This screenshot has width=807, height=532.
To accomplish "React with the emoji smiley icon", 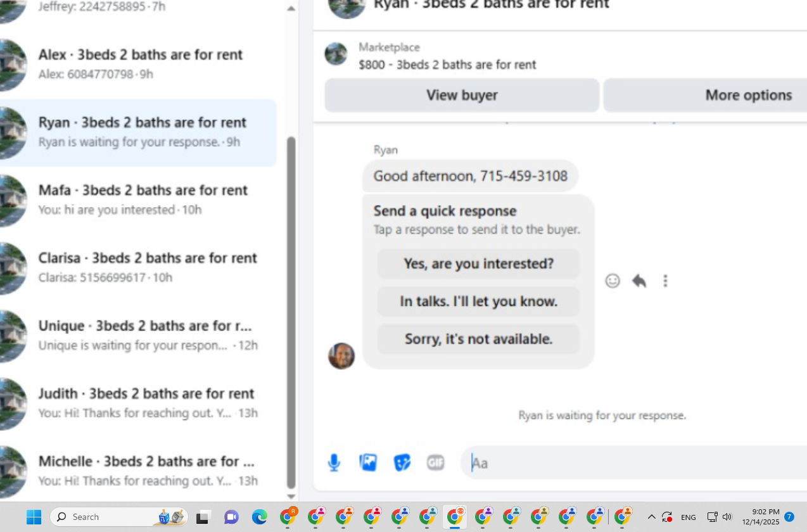I will (x=613, y=281).
